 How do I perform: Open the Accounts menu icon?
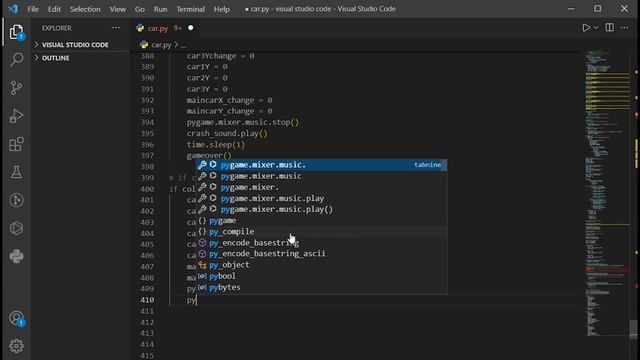pyautogui.click(x=16, y=318)
